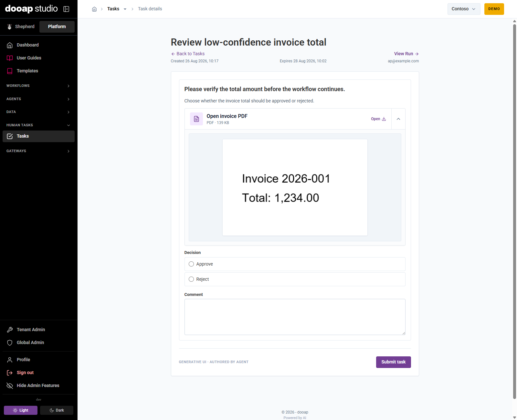
Task: Open Tenant Admin settings
Action: (38, 330)
